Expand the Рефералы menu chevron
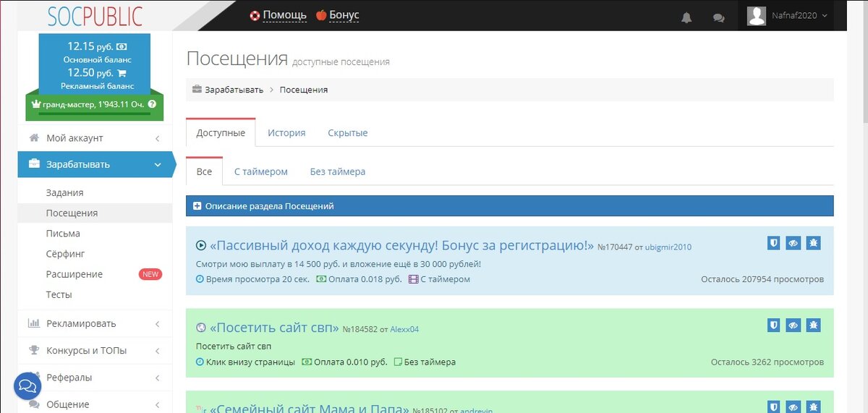The width and height of the screenshot is (868, 413). point(158,378)
